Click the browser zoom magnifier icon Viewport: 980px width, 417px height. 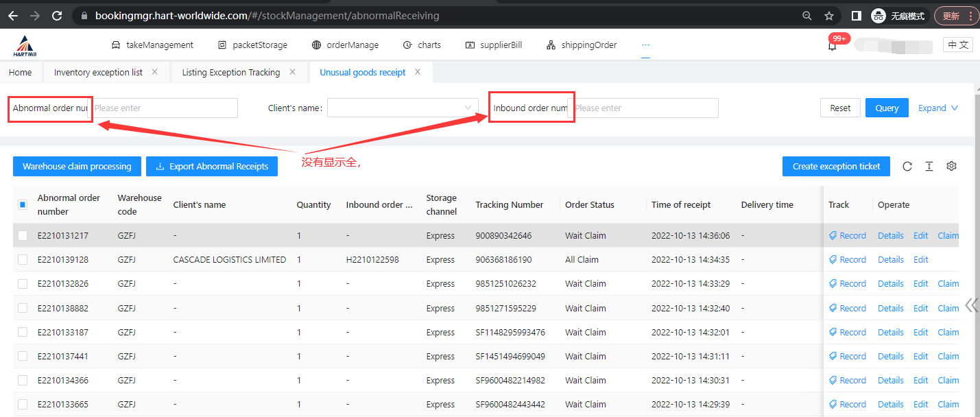[807, 15]
